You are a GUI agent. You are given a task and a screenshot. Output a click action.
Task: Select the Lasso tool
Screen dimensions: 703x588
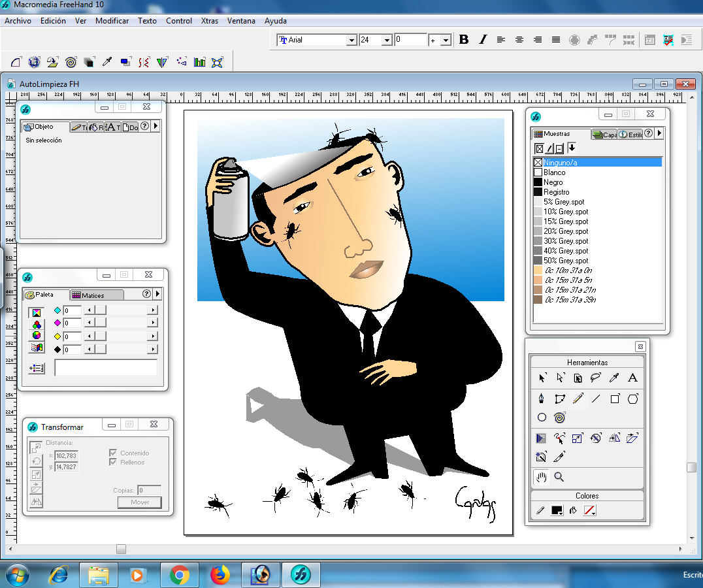(596, 378)
